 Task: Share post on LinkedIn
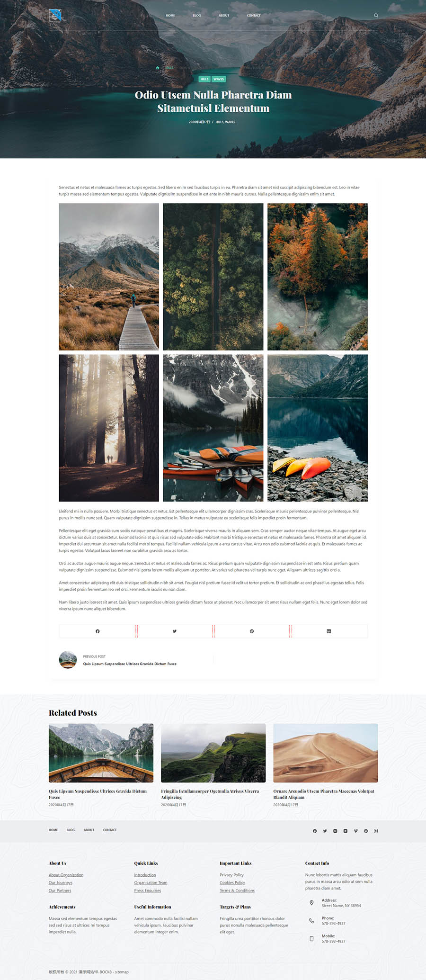pyautogui.click(x=329, y=631)
